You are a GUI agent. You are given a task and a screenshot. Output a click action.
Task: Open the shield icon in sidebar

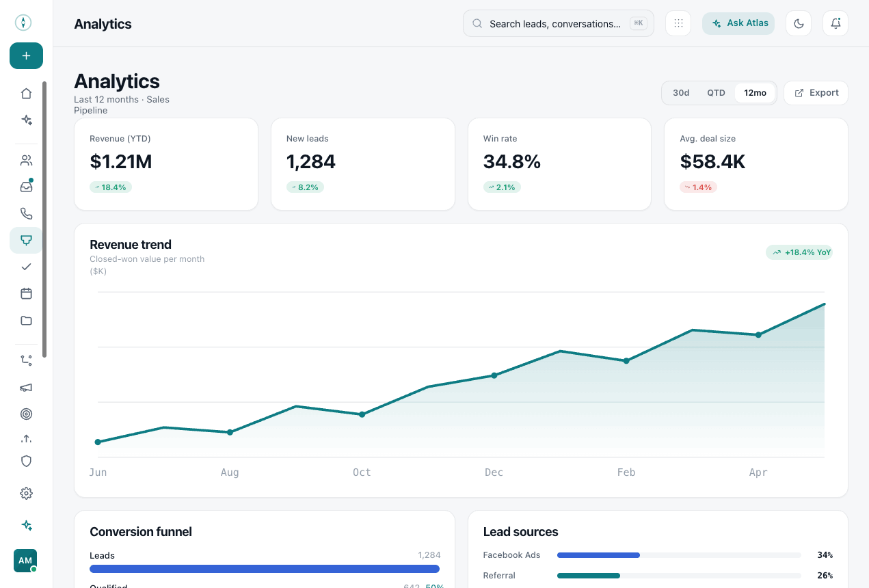point(26,461)
